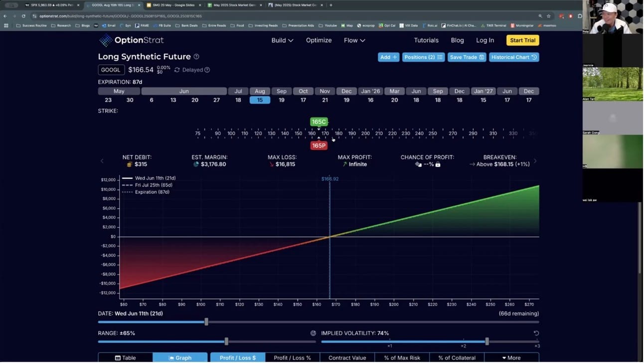Click the Add + button

pyautogui.click(x=388, y=57)
